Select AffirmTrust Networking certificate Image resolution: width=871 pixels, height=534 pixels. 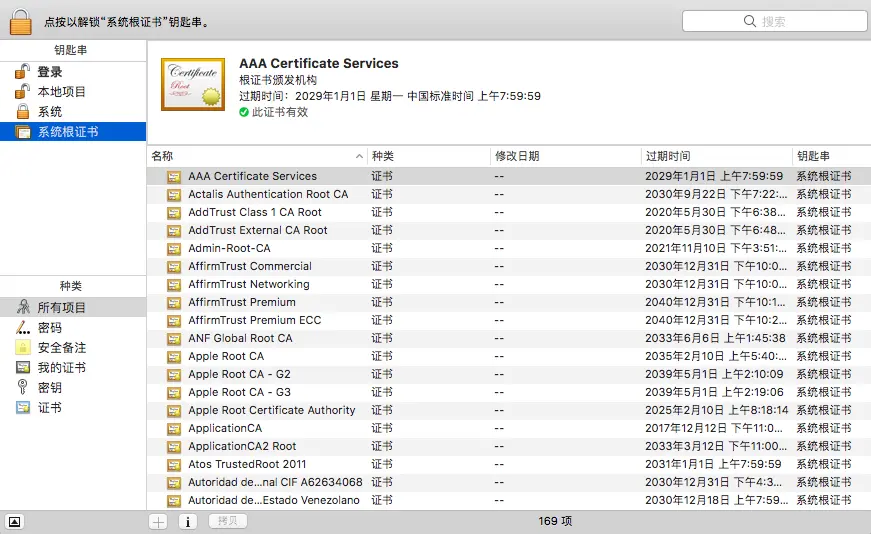(509, 284)
